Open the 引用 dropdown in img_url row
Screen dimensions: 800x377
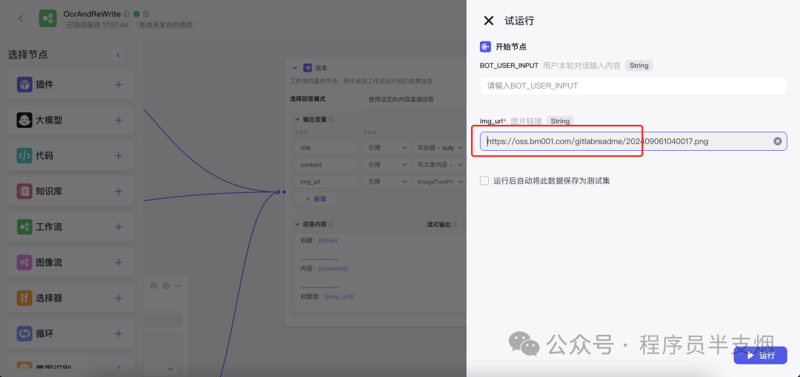tap(386, 182)
